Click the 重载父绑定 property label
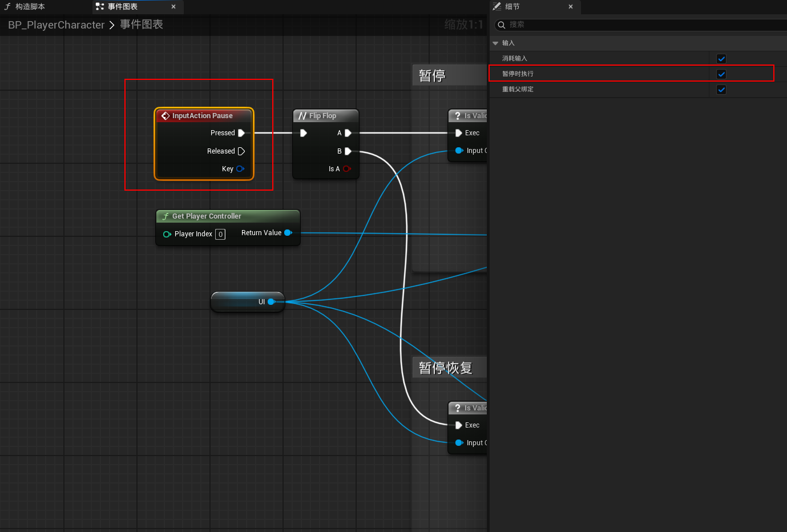787x532 pixels. (x=518, y=90)
